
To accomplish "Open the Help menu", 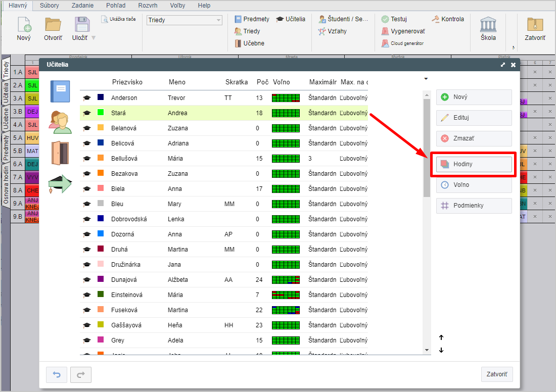I will tap(204, 6).
